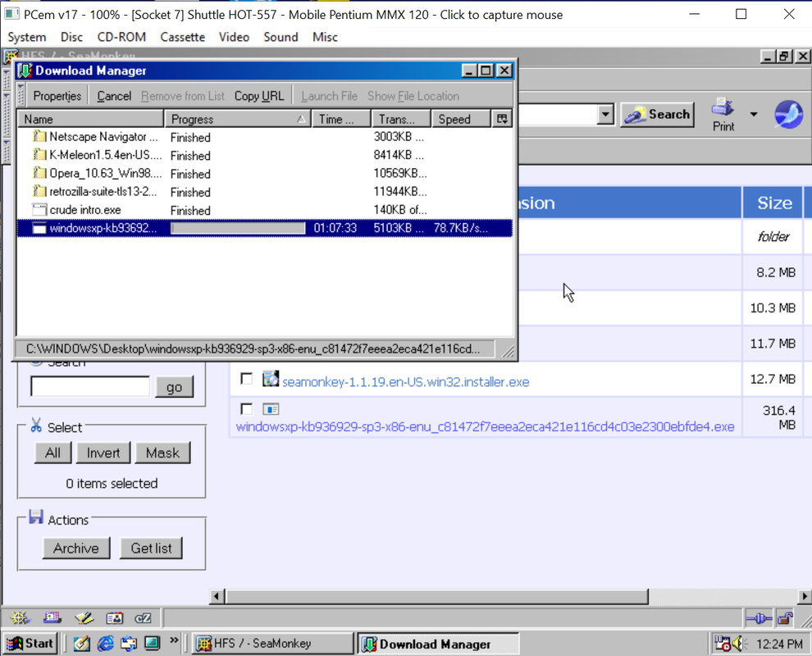This screenshot has height=656, width=812.
Task: Tick the windowsxp-kb936929 file checkbox
Action: (247, 409)
